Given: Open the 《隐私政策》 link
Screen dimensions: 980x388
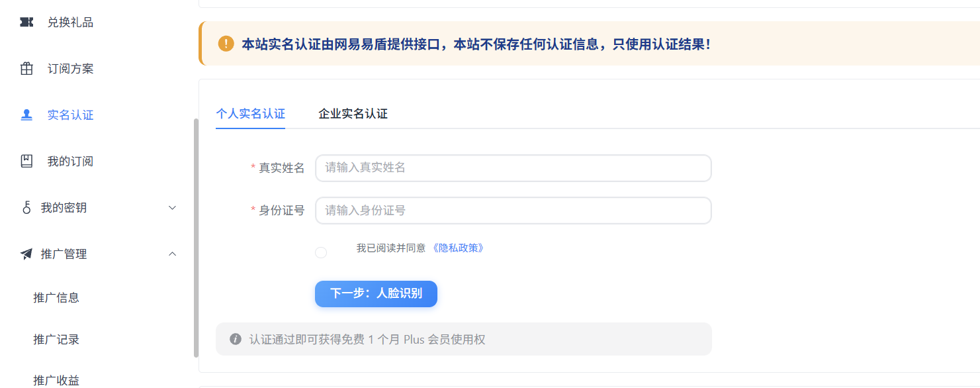Looking at the screenshot, I should [458, 248].
